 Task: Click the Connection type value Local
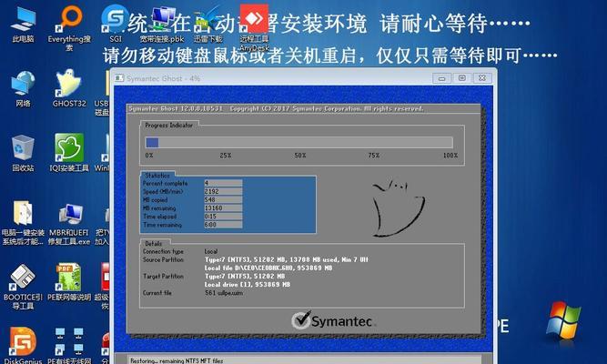tap(211, 251)
